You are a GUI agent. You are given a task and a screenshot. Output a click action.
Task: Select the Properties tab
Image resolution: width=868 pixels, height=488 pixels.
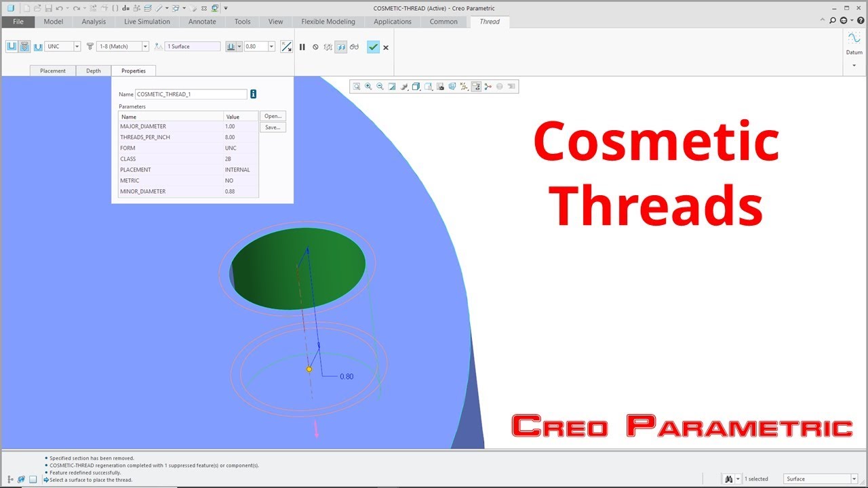pos(134,70)
